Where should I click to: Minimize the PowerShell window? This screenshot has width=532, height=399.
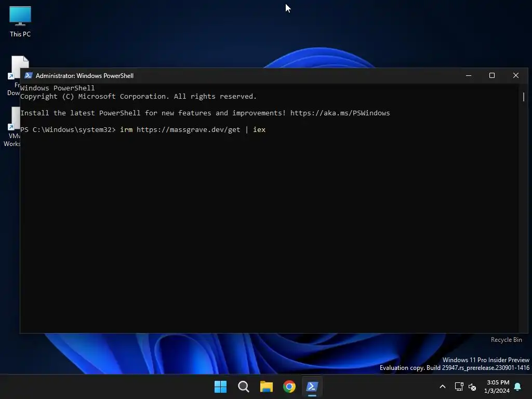pyautogui.click(x=469, y=75)
